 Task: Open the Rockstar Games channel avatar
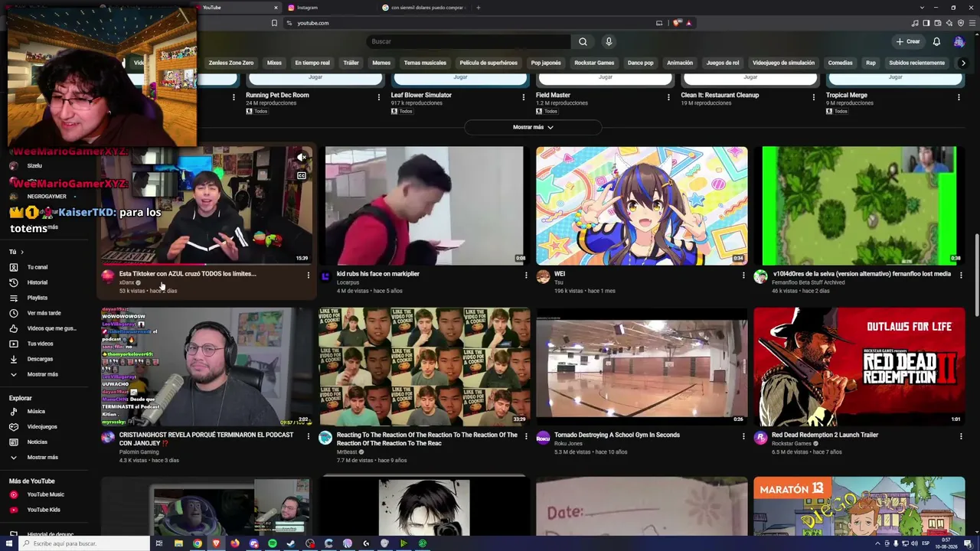click(x=760, y=438)
